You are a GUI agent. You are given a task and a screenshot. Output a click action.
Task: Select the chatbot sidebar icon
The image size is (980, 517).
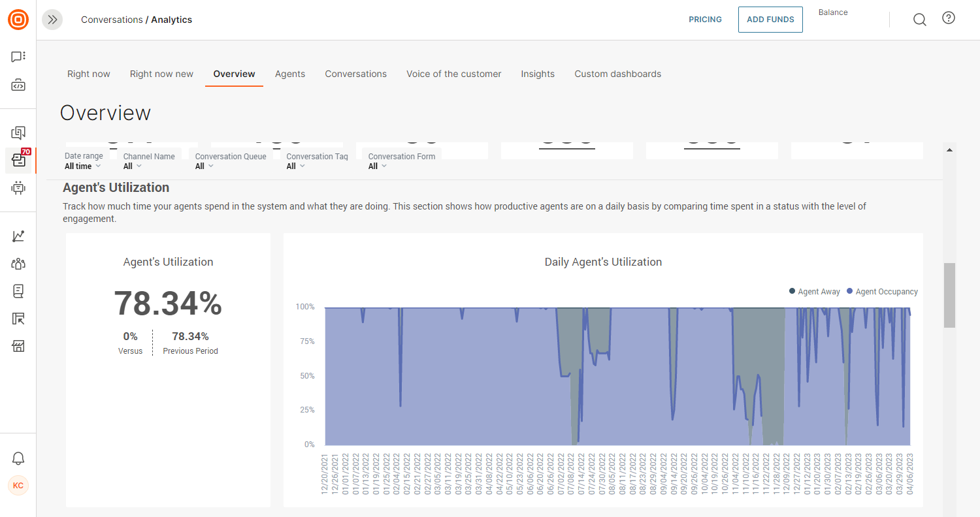tap(18, 188)
